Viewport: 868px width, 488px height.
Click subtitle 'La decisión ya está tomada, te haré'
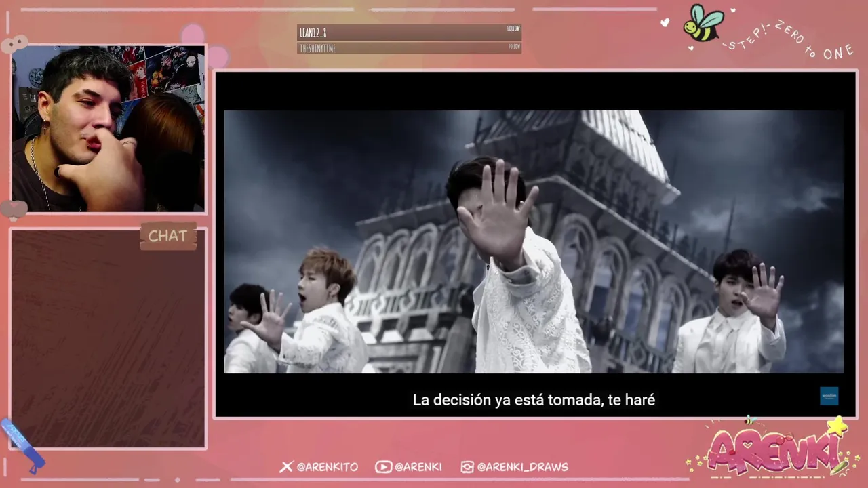534,400
